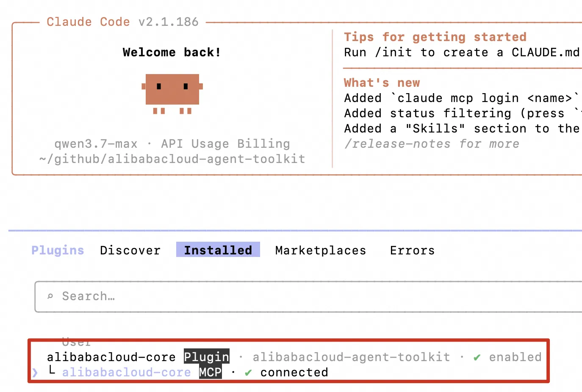Select the alibabacloud-core plugin name
Viewport: 582px width, 392px height.
coord(111,357)
